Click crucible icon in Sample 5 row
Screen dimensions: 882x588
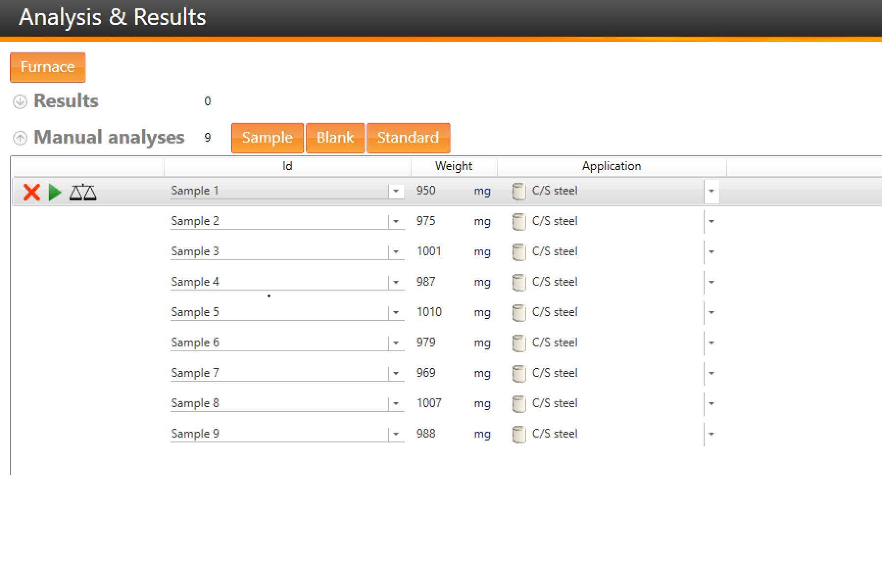tap(519, 313)
